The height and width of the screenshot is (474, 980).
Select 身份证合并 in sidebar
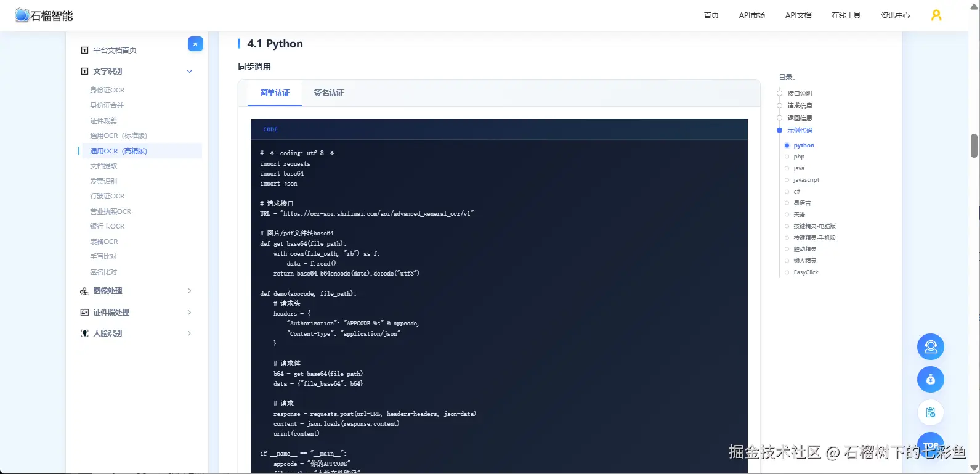[107, 105]
